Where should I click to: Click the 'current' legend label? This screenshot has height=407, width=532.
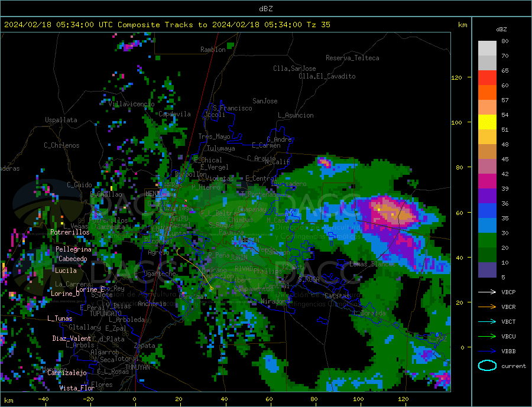tap(514, 366)
